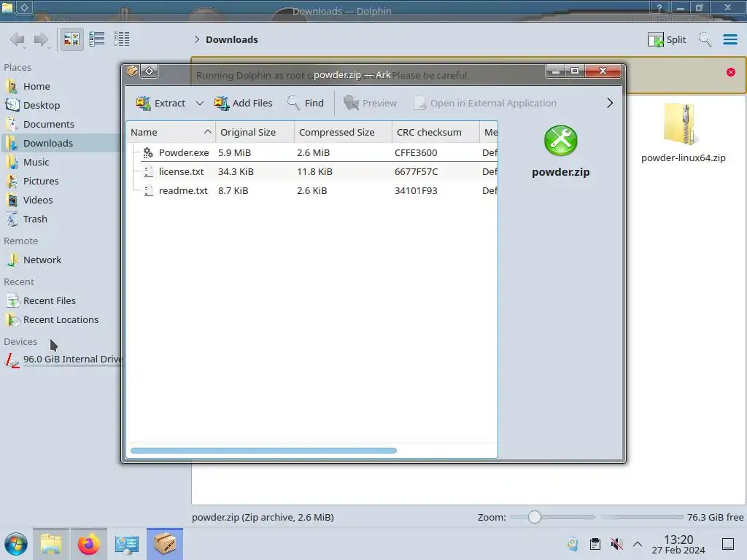Launch Firefox from taskbar
The image size is (747, 560).
click(x=88, y=544)
